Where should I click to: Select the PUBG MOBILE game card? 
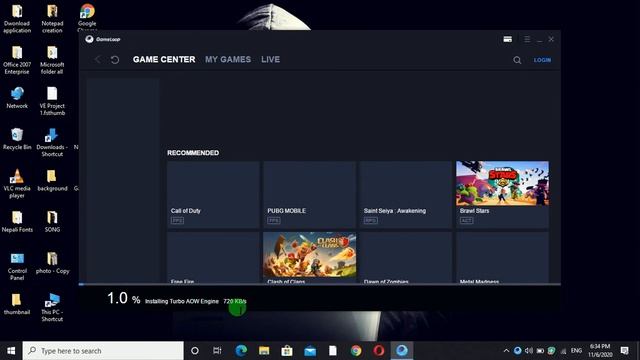(x=309, y=194)
